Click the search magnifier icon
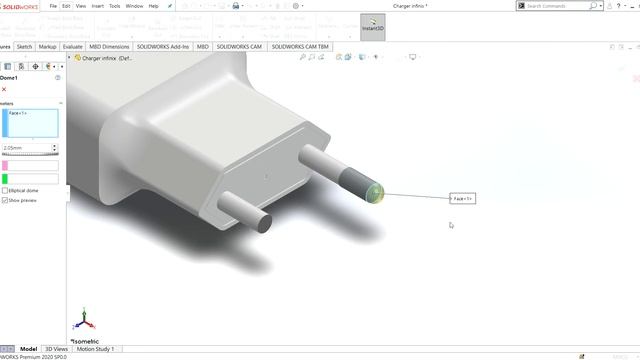Viewport: 640px width, 360px height. pyautogui.click(x=593, y=6)
